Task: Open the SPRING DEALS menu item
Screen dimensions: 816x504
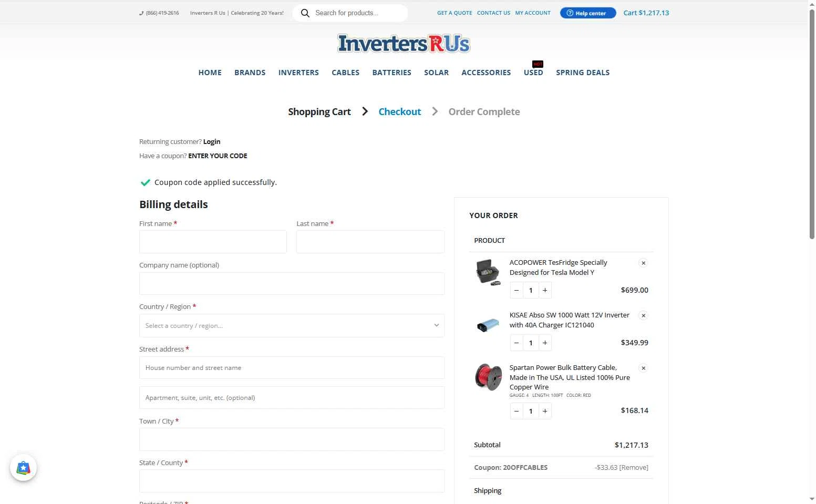Action: pos(583,73)
